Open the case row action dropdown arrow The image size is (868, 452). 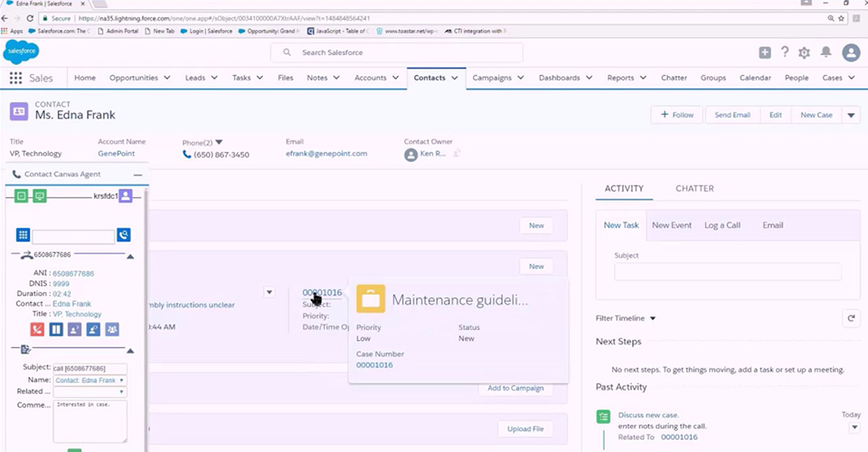(269, 292)
